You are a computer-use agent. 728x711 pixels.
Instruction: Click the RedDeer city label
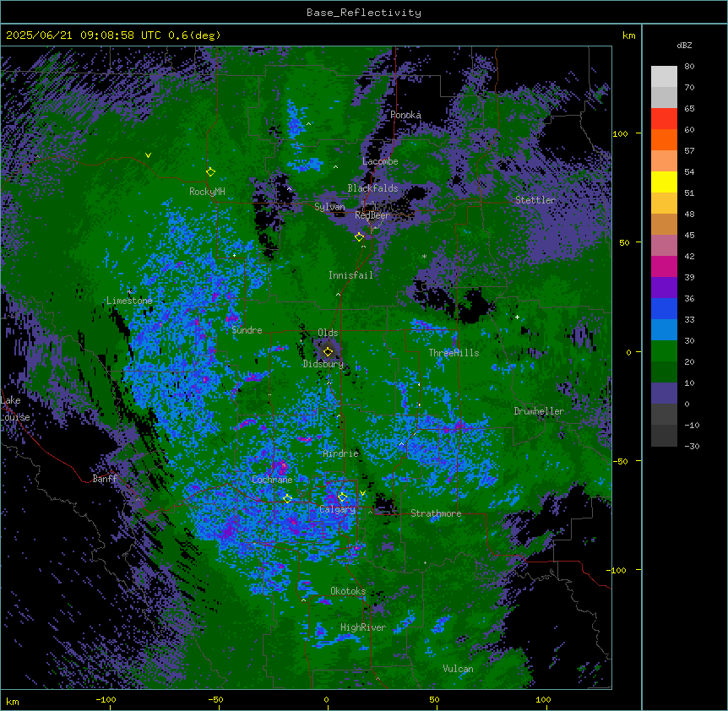coord(372,215)
